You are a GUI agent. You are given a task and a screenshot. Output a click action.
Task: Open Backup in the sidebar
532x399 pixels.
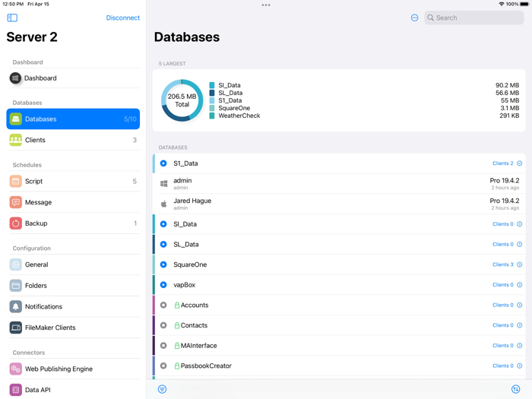point(73,223)
